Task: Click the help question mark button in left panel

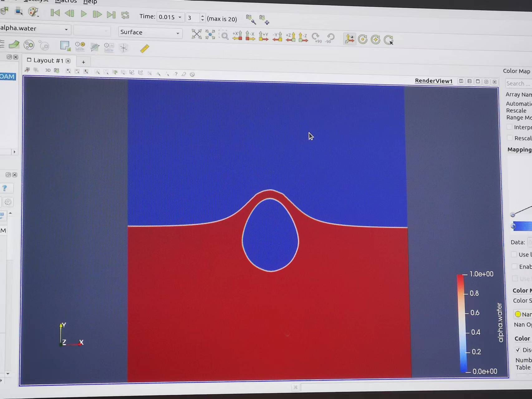Action: [5, 188]
